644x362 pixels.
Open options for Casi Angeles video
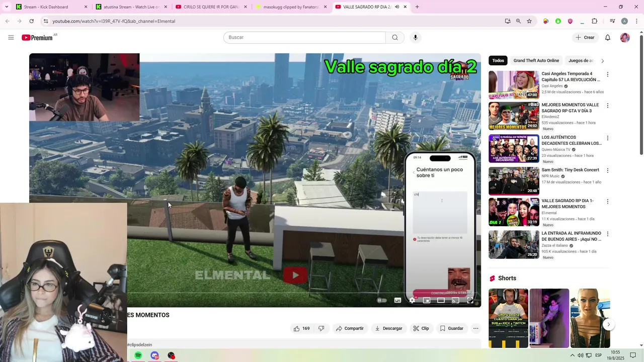(x=607, y=74)
